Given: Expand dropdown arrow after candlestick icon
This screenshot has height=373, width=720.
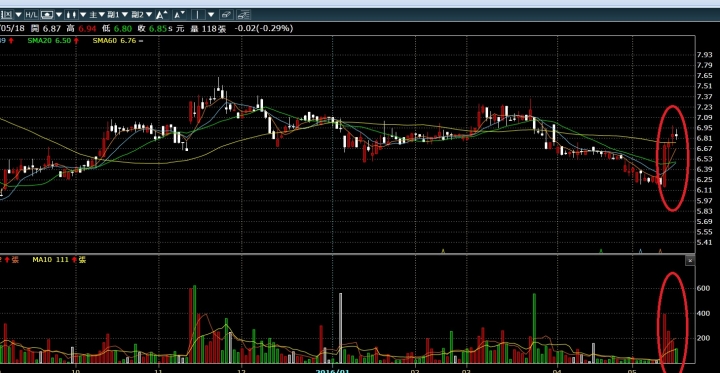Looking at the screenshot, I should point(83,15).
